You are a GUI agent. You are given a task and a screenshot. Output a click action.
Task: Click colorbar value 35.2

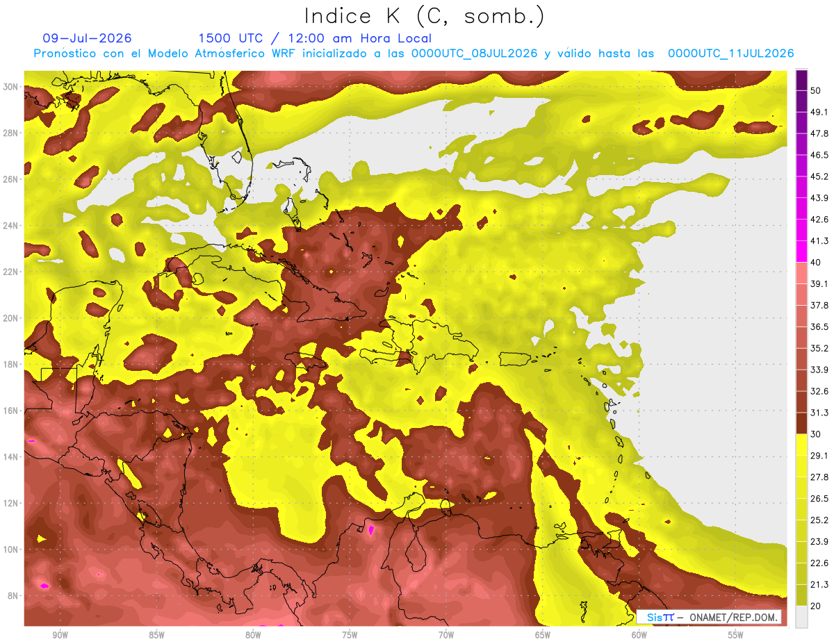point(818,348)
